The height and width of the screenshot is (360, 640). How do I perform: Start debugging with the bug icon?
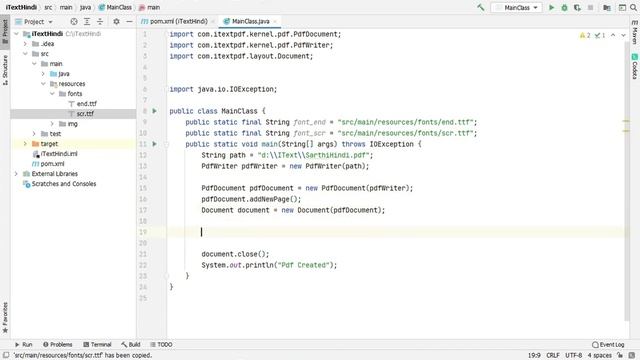(x=564, y=7)
